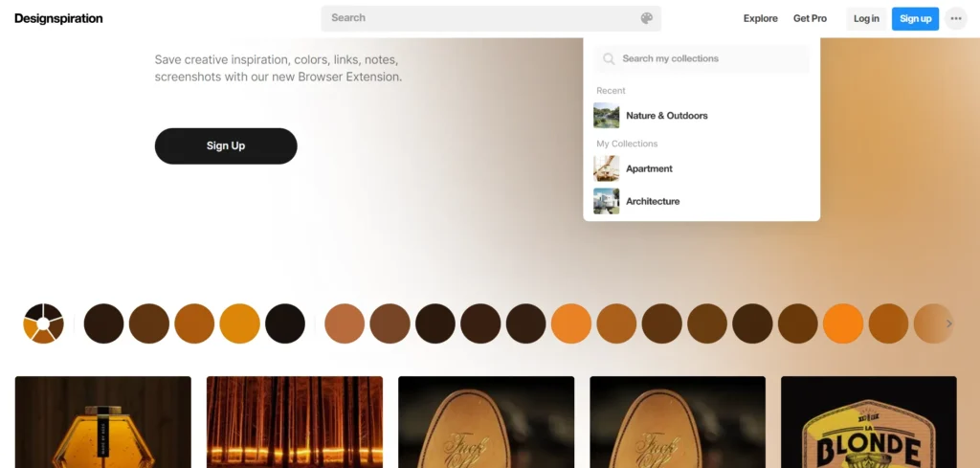The image size is (980, 468).
Task: Open the Explore page
Action: coord(760,19)
